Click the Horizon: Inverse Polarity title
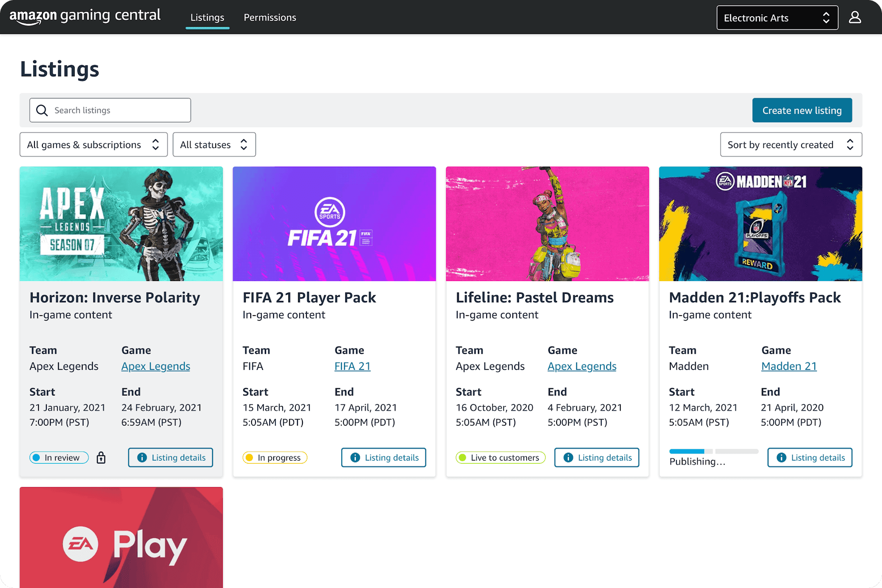This screenshot has width=882, height=588. click(115, 297)
